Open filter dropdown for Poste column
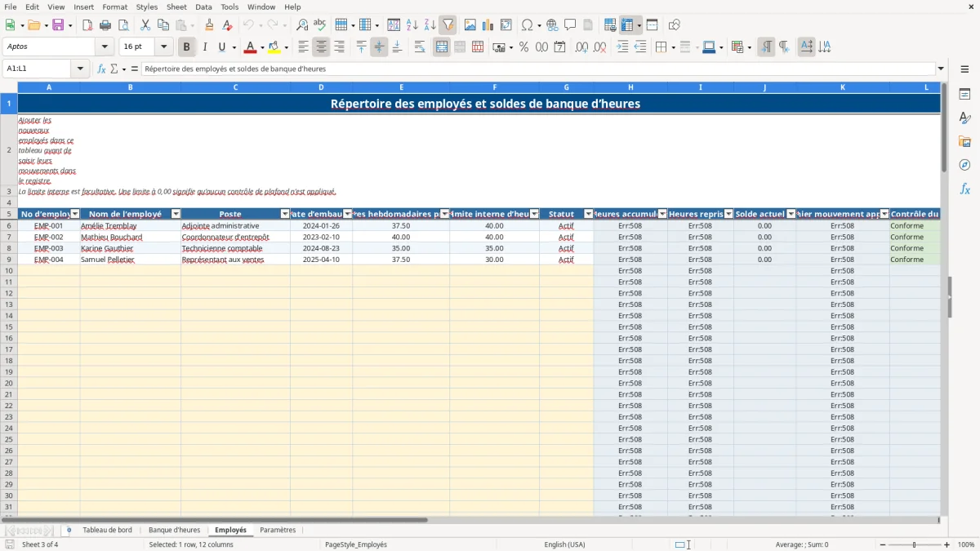This screenshot has width=980, height=551. point(285,214)
